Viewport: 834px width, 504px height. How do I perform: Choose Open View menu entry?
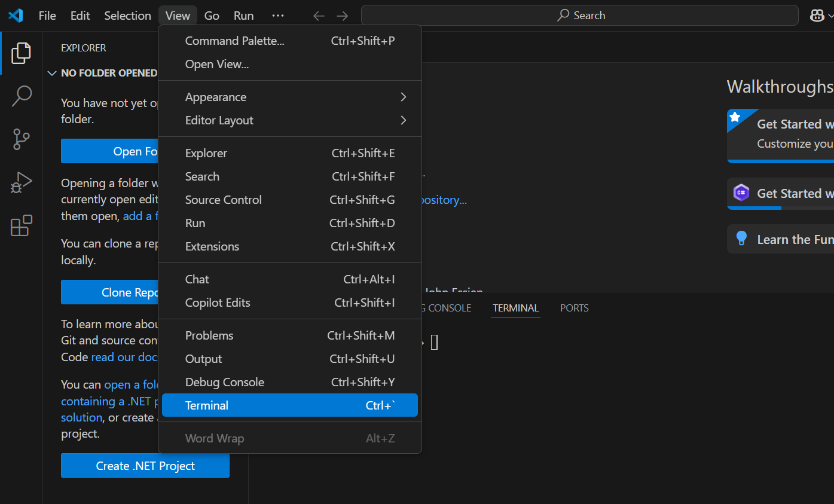(290, 64)
